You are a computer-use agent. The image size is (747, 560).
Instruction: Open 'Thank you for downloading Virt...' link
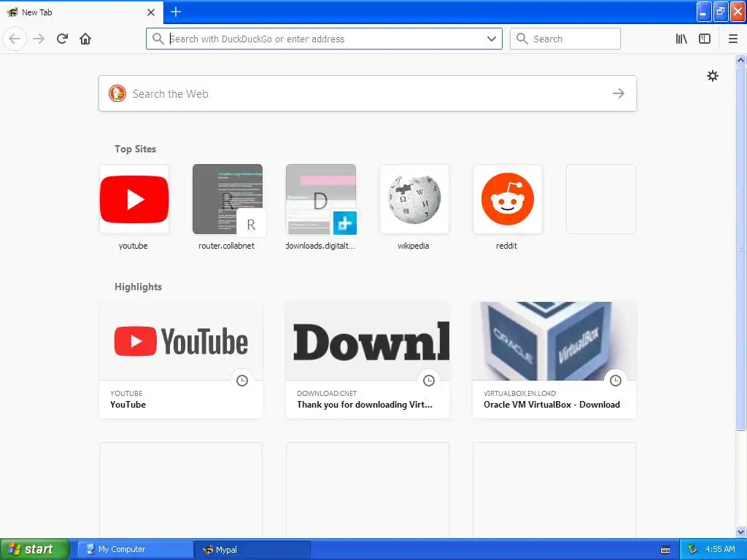coord(365,404)
